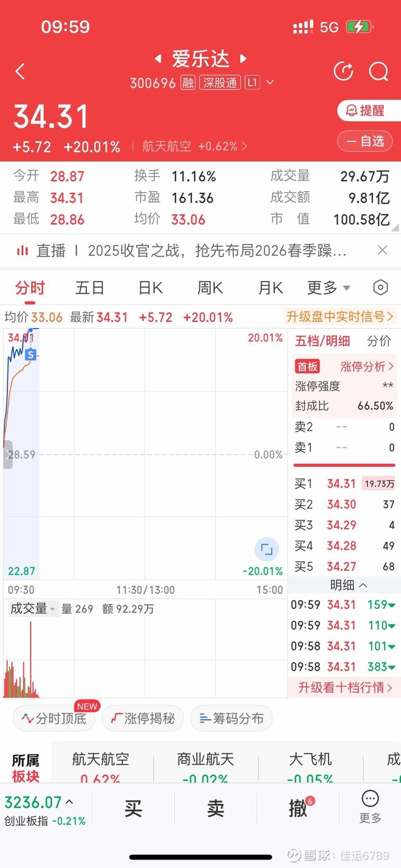Screen dimensions: 401x868
Task: Tap the 5G signal status indicator
Action: (329, 27)
